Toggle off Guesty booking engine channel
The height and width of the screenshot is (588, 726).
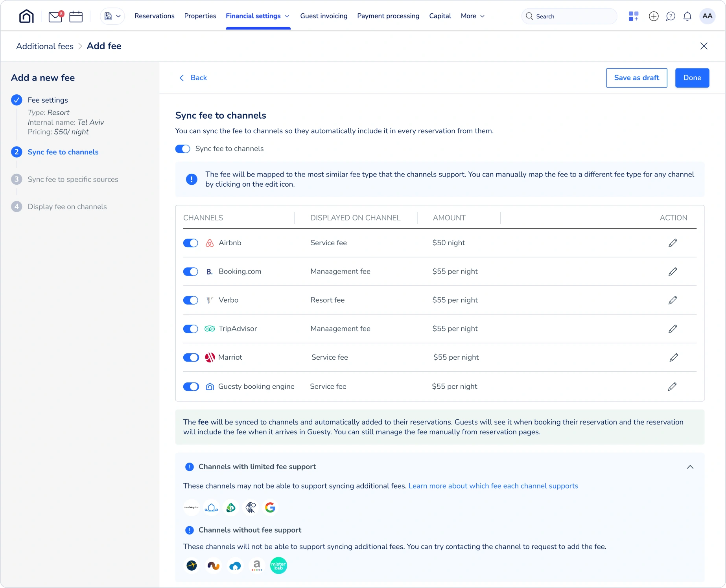pos(191,386)
